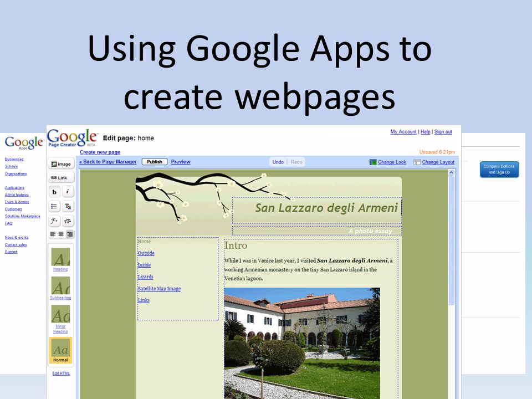Click Change Look option
Screen dimensions: 532x399
pos(388,162)
